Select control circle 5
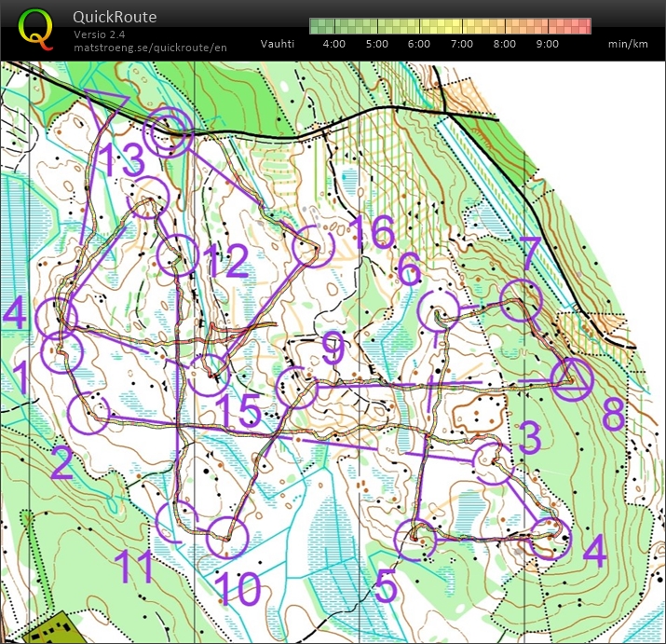The width and height of the screenshot is (666, 644). (x=416, y=539)
